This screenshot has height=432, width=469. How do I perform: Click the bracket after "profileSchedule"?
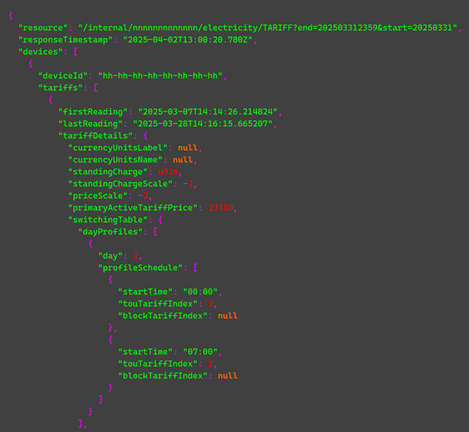[x=195, y=268]
